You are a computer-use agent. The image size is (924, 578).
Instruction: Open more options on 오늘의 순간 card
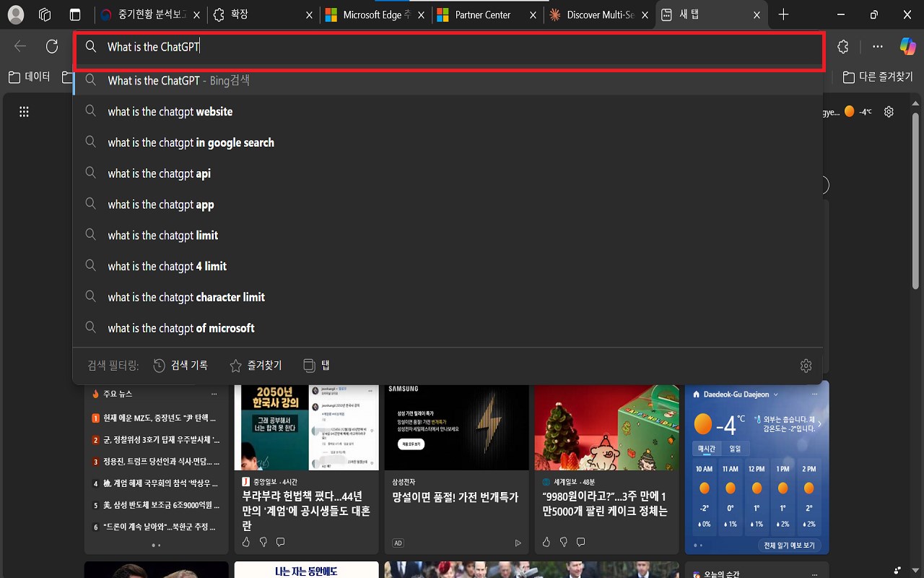(x=814, y=574)
